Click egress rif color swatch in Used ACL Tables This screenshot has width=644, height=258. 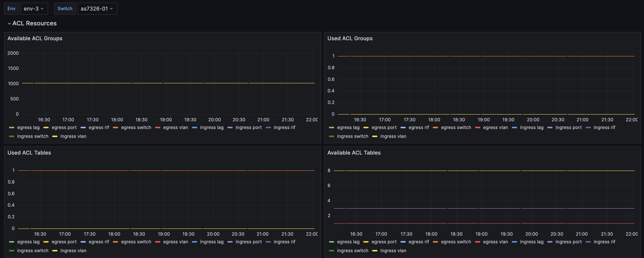[x=83, y=242]
